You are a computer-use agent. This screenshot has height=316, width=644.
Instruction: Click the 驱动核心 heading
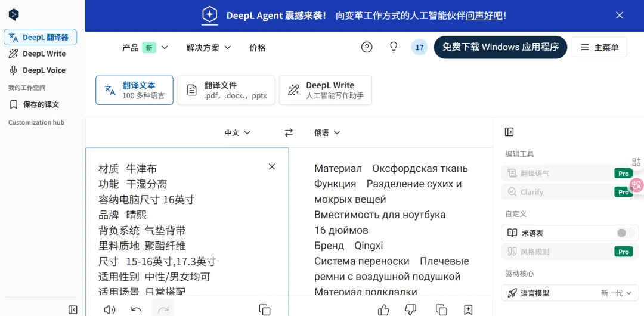pos(519,274)
